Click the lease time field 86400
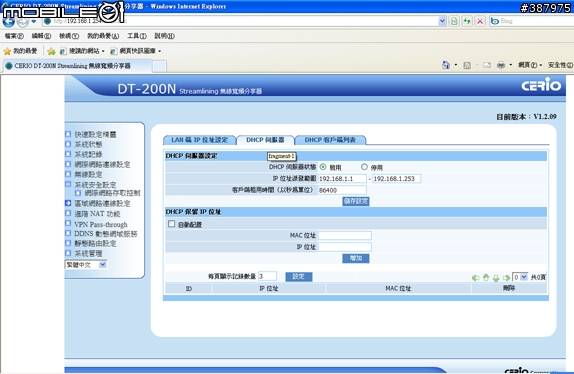Image resolution: width=574 pixels, height=374 pixels. [x=342, y=190]
